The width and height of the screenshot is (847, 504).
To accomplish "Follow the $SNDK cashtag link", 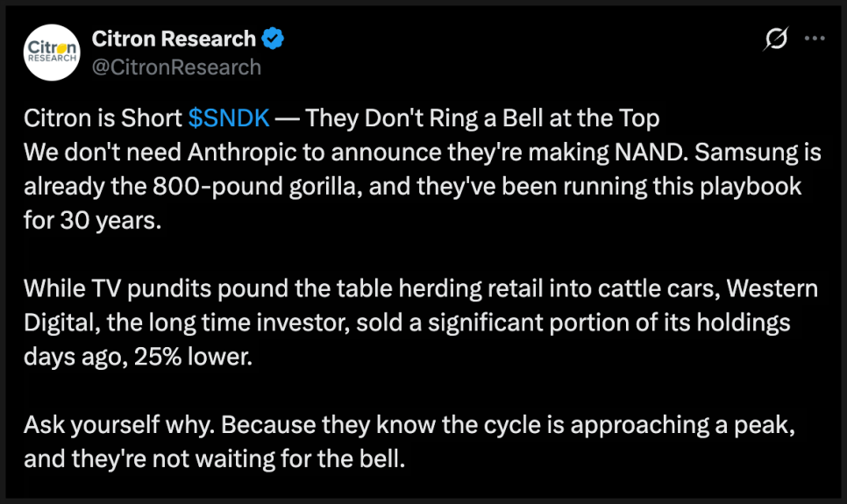I will tap(229, 118).
